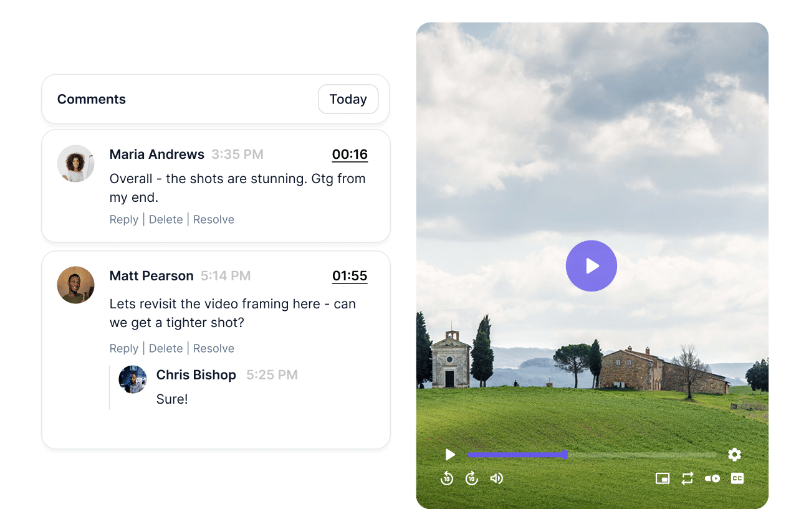This screenshot has width=791, height=532.
Task: Click the 5:25 PM timestamp
Action: click(x=272, y=375)
